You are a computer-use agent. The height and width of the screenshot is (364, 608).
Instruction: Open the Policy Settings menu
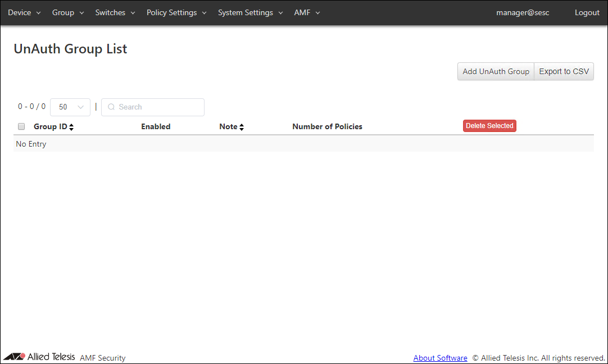[x=176, y=12]
